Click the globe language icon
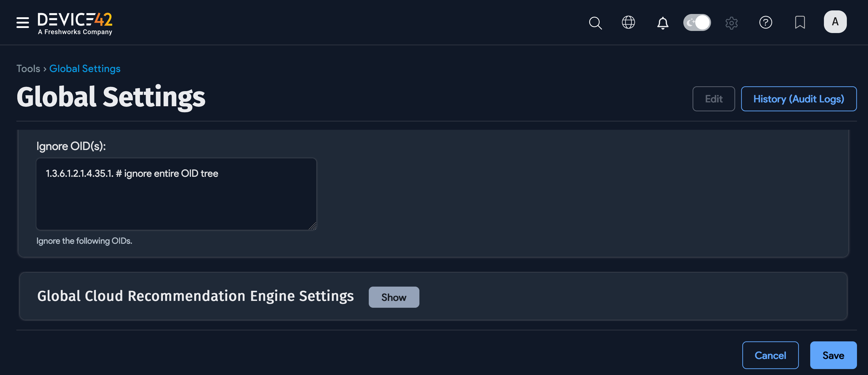The width and height of the screenshot is (868, 375). (x=629, y=23)
